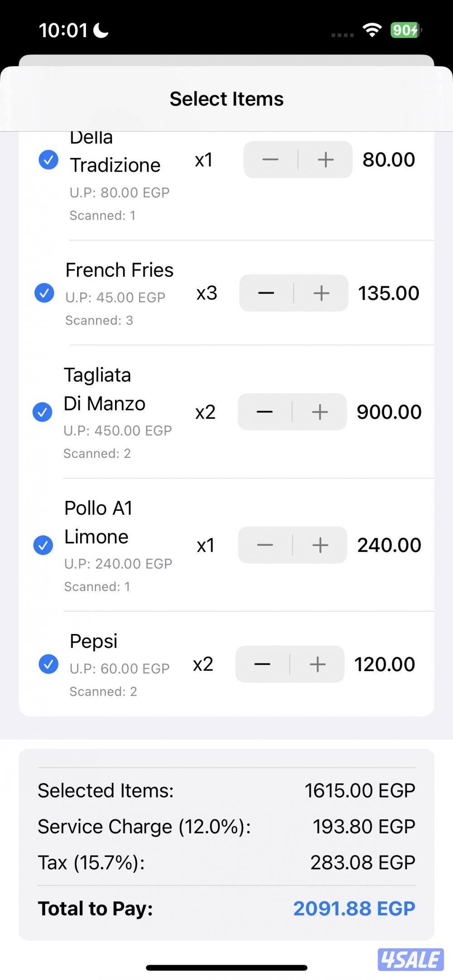Tap the battery indicator icon
This screenshot has height=980, width=453.
point(405,30)
